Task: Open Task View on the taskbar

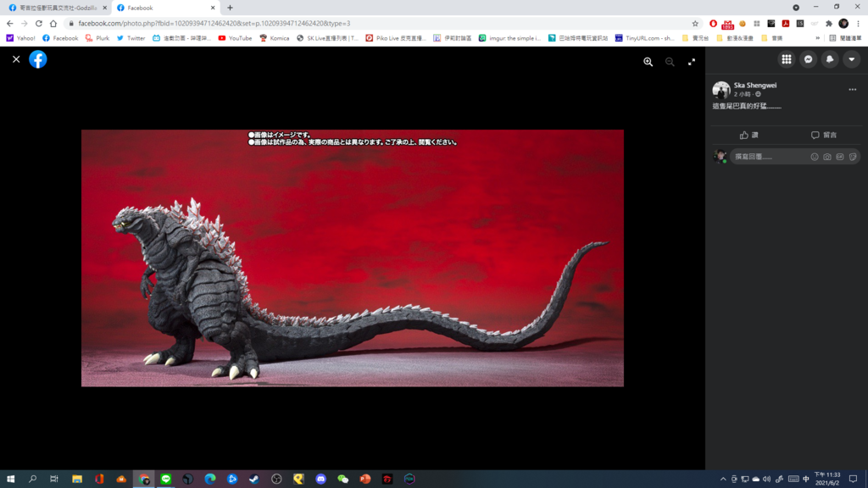Action: (54, 480)
